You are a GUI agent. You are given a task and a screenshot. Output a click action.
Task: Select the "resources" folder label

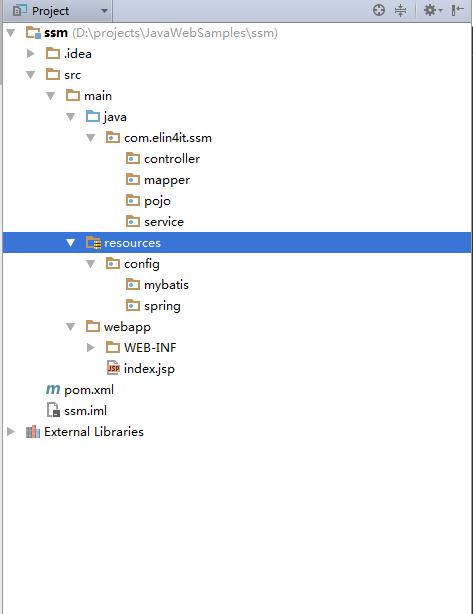tap(132, 243)
